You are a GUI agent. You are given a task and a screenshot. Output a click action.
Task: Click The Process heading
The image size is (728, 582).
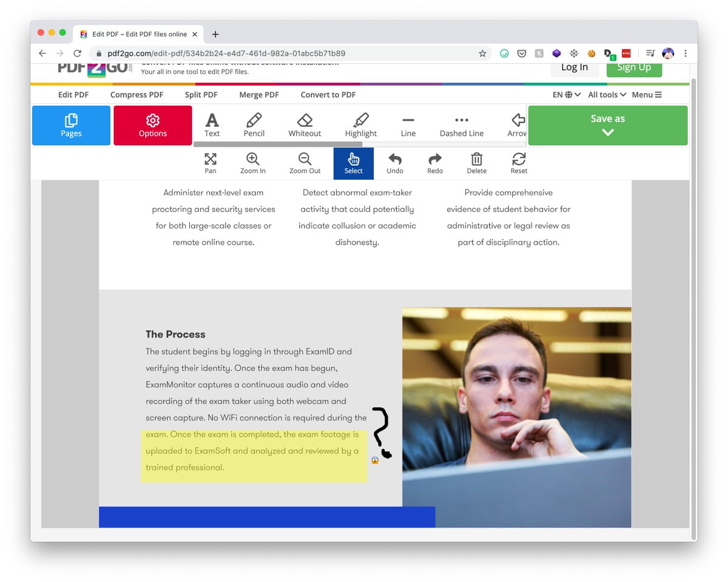tap(175, 334)
